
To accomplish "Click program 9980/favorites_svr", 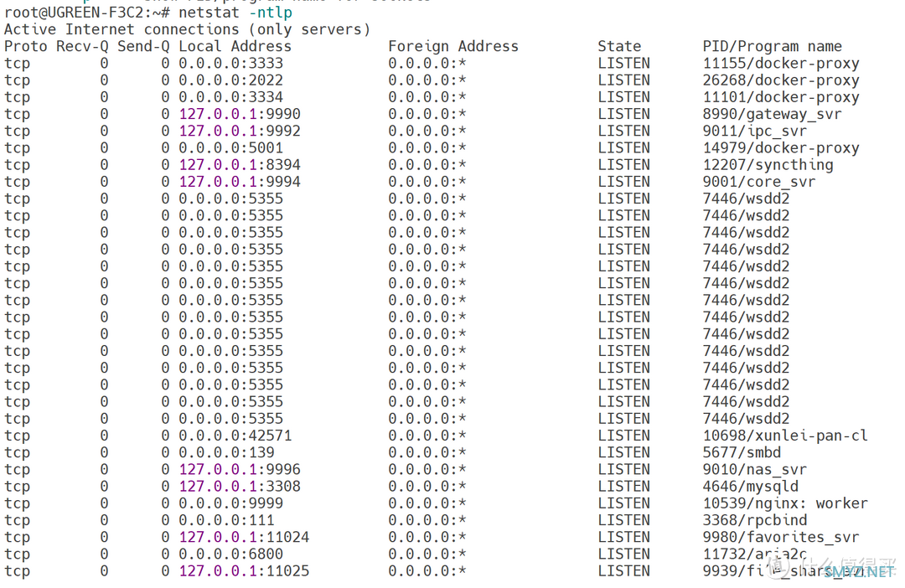I will (781, 537).
